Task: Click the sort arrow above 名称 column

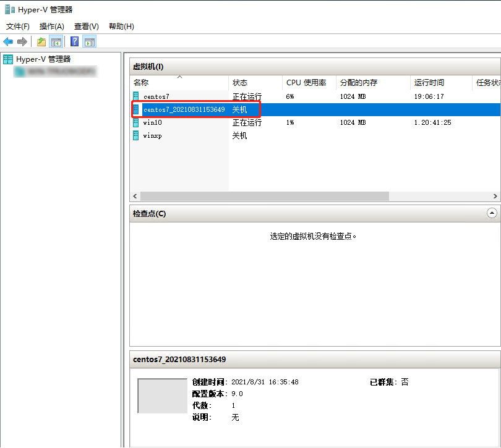Action: click(x=179, y=77)
